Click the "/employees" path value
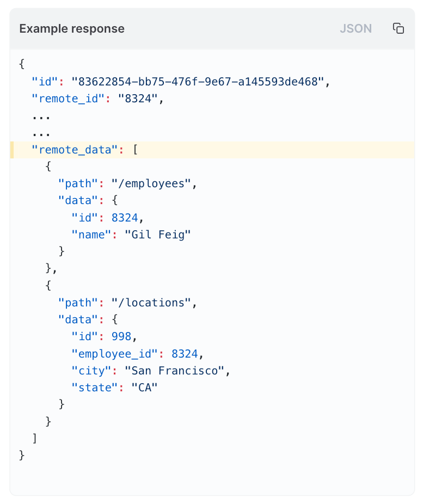The image size is (423, 504). point(151,183)
